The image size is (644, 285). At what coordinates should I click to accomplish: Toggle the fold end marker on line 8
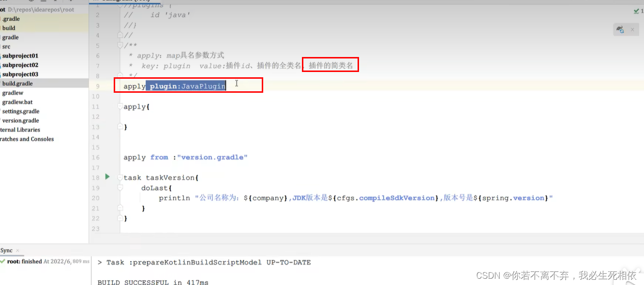120,76
